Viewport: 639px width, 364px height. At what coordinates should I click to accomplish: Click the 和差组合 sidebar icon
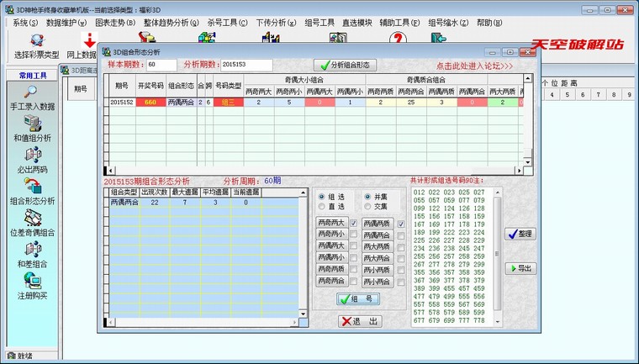[x=32, y=254]
